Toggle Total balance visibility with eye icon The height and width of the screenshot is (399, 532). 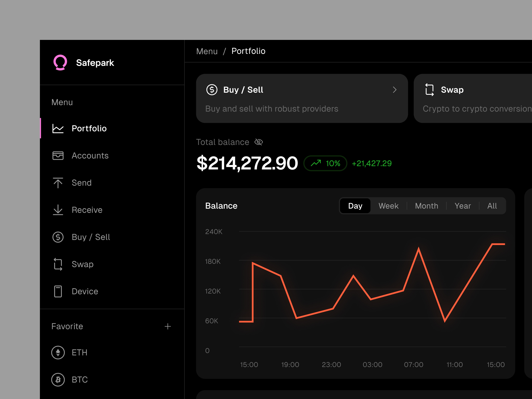[x=259, y=142]
